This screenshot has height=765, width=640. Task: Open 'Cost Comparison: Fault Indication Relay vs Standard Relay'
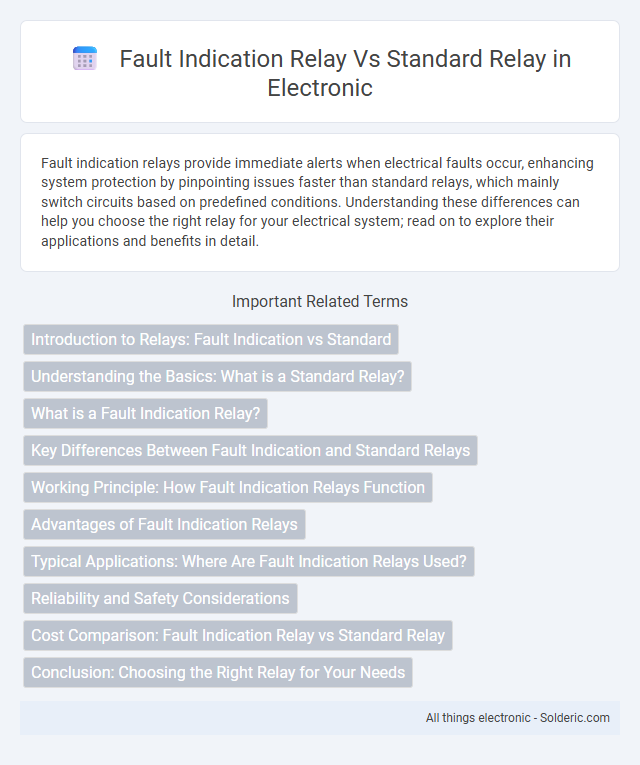click(x=238, y=636)
